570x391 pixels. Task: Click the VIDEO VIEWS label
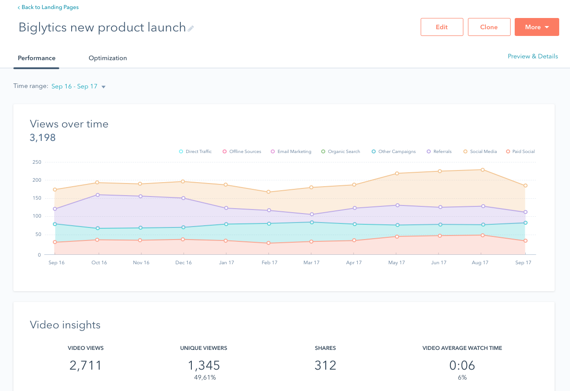pyautogui.click(x=86, y=348)
